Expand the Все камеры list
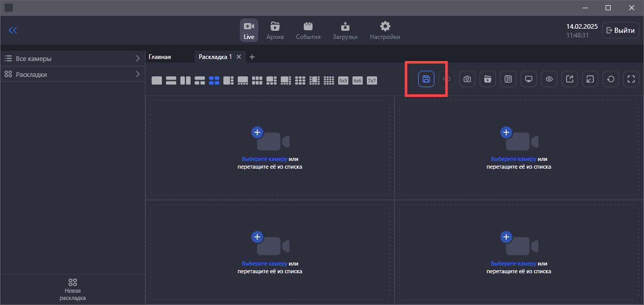This screenshot has height=305, width=644. (72, 58)
